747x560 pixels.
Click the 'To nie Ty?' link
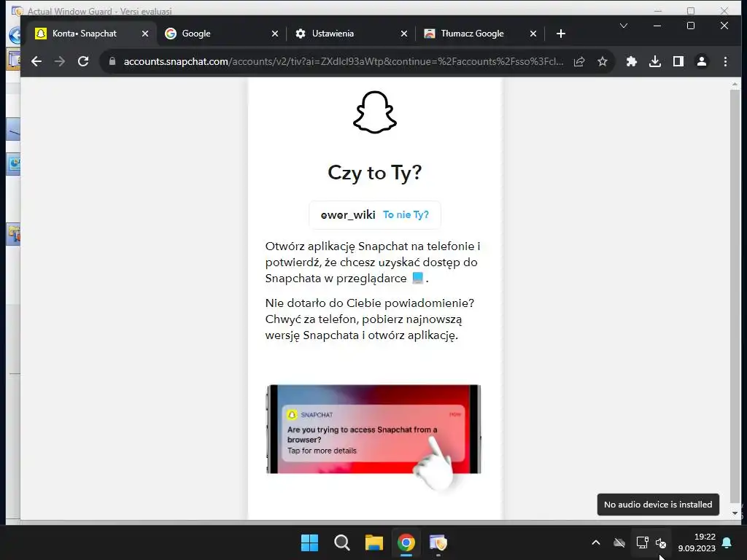click(406, 215)
